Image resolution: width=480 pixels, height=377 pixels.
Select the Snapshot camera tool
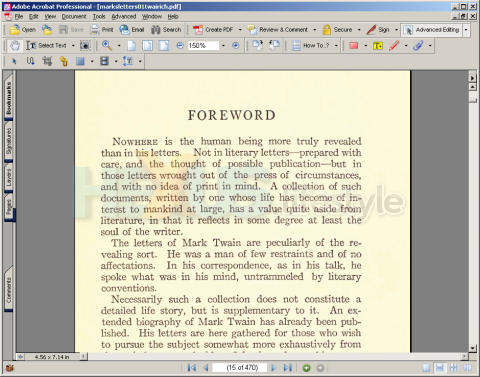pyautogui.click(x=85, y=46)
